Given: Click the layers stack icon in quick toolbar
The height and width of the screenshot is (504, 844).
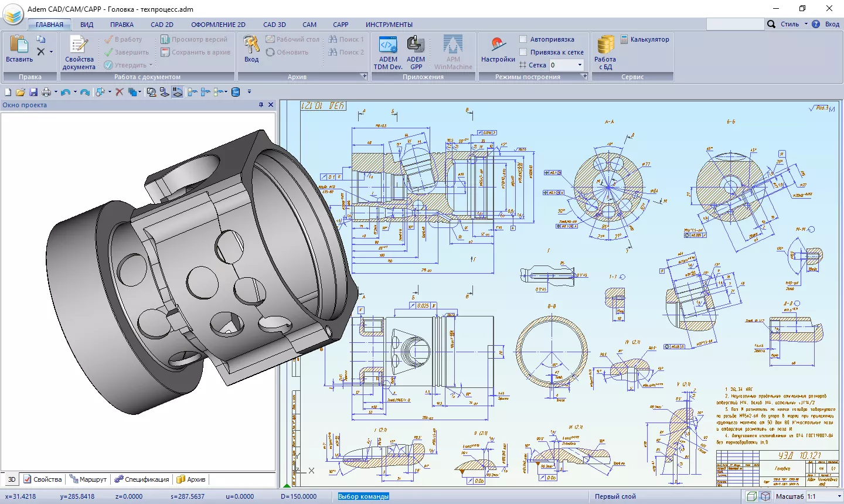Looking at the screenshot, I should [132, 92].
